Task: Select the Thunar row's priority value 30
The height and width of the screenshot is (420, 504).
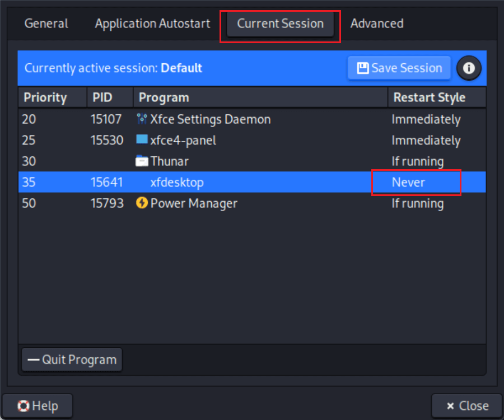Action: click(29, 161)
